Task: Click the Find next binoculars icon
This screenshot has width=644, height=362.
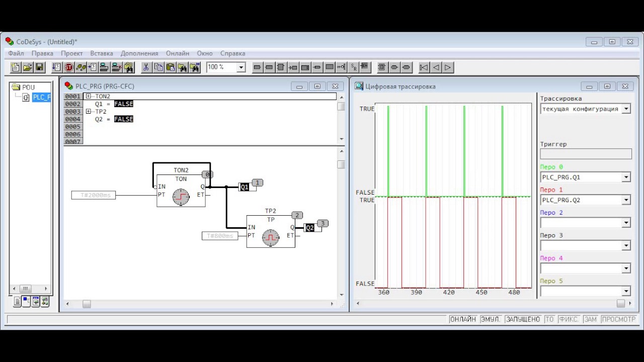Action: 195,67
